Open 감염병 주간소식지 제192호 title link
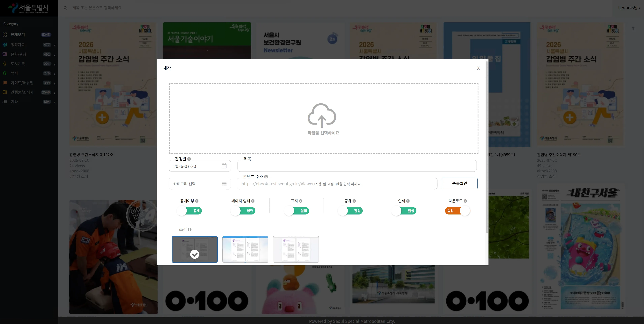Image resolution: width=644 pixels, height=324 pixels. 91,155
